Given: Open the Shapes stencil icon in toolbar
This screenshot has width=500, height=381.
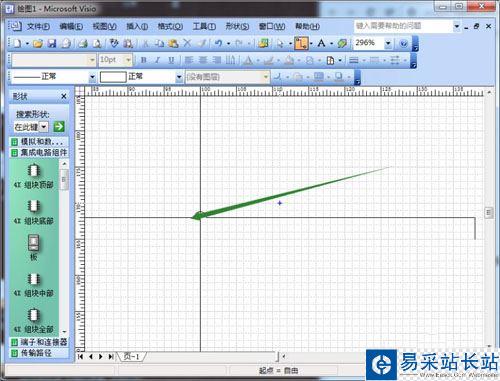Looking at the screenshot, I should pyautogui.click(x=264, y=43).
